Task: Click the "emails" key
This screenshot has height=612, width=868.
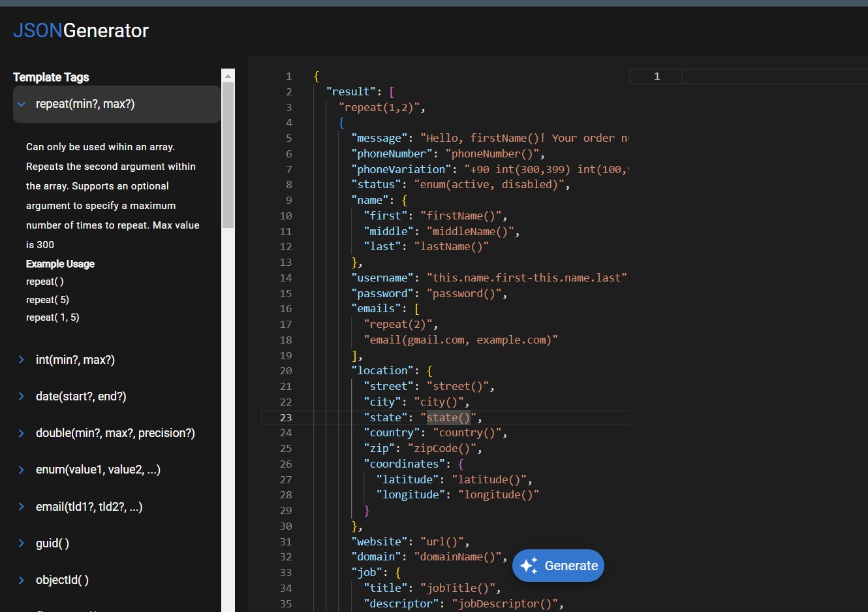Action: click(x=377, y=309)
